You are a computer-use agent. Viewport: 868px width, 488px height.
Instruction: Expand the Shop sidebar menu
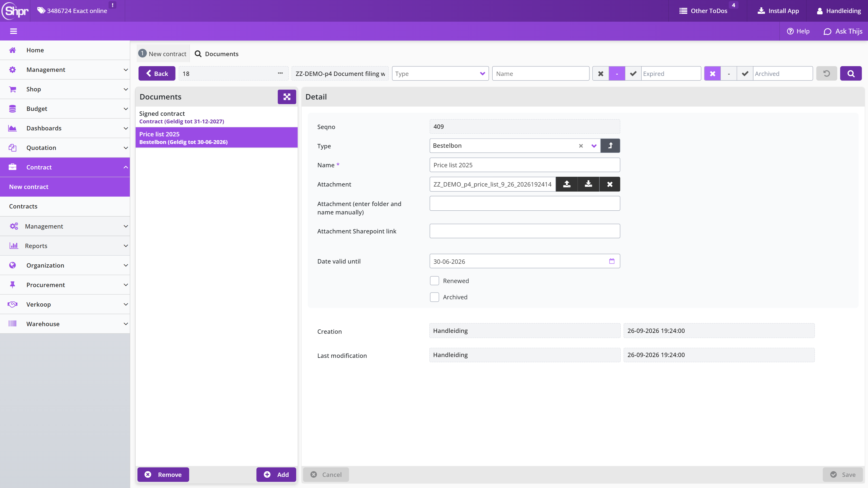(x=65, y=89)
